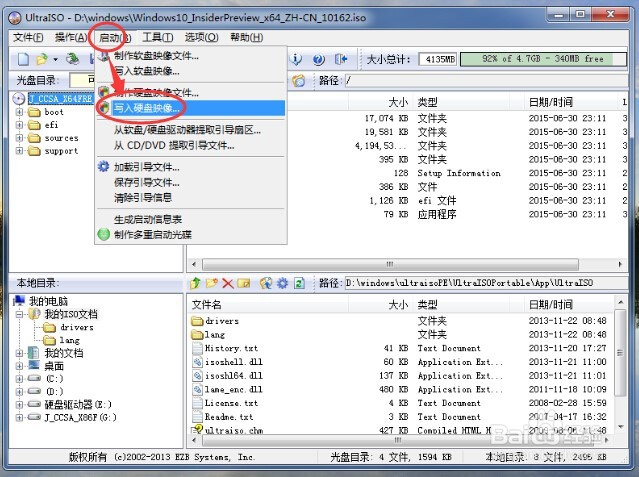639x477 pixels.
Task: Expand the 我的文档 tree node
Action: click(19, 353)
